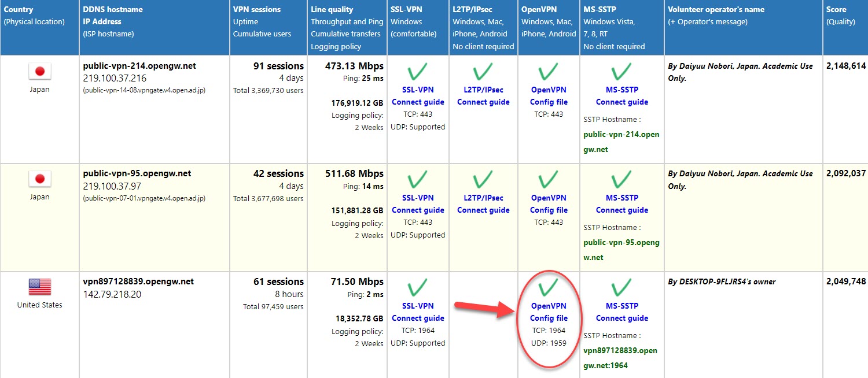Click L2TP/IPsec green checkmark for public-vpn-214

click(x=483, y=72)
